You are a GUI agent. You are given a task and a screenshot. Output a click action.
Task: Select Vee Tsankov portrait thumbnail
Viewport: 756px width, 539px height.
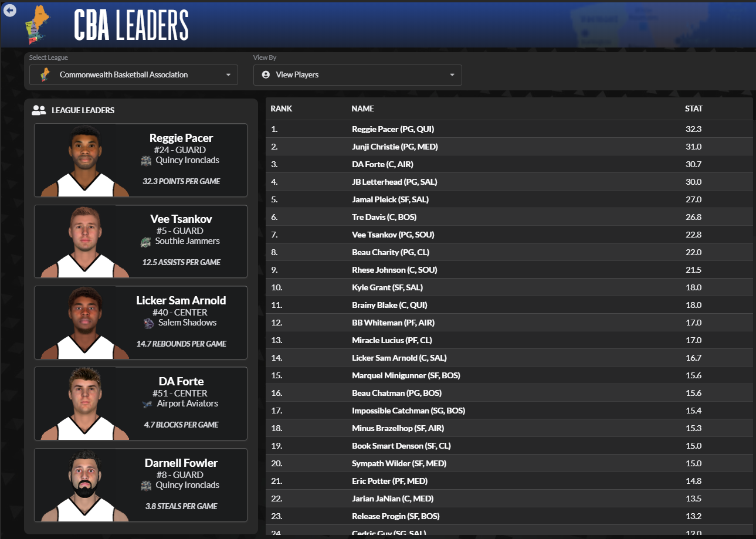(x=86, y=242)
